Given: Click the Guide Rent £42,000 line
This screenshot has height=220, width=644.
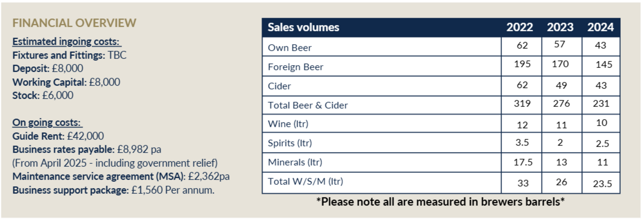Looking at the screenshot, I should pos(58,136).
